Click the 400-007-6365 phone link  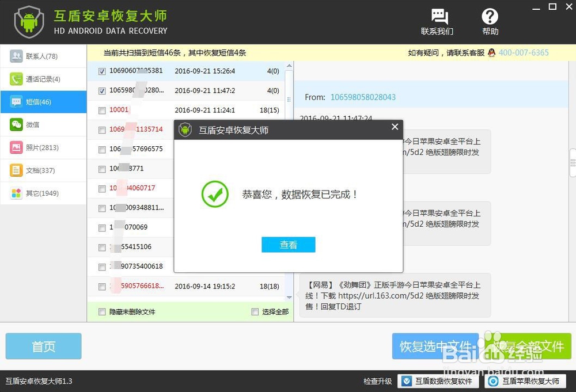(524, 53)
